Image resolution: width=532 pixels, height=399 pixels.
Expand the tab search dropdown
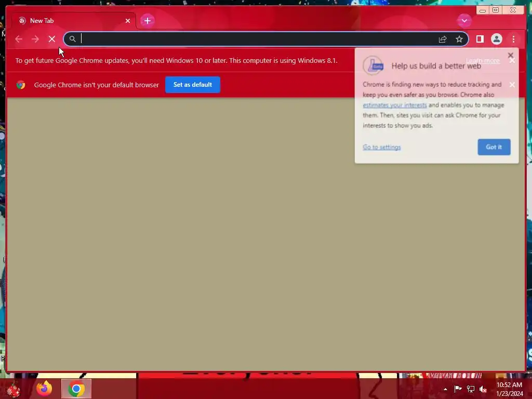click(464, 21)
